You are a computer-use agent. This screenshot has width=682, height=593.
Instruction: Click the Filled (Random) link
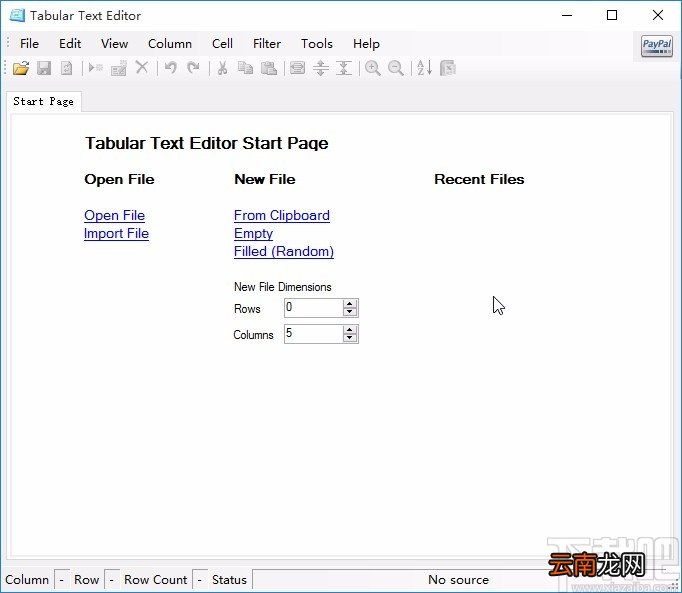(284, 251)
